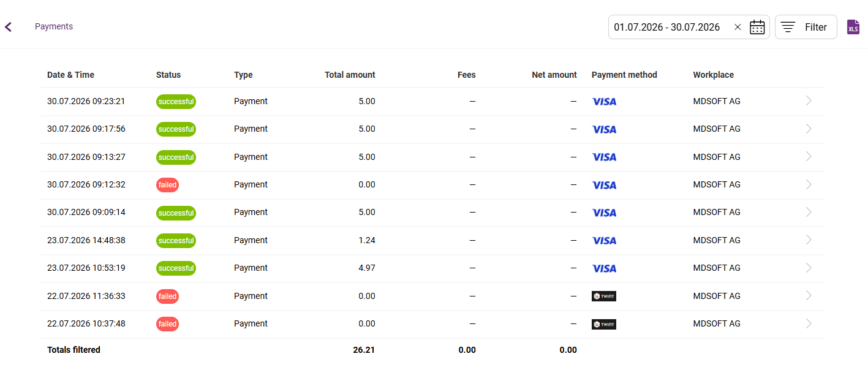Screen dimensions: 868x370
Task: Click the Total amount column header
Action: [x=350, y=75]
